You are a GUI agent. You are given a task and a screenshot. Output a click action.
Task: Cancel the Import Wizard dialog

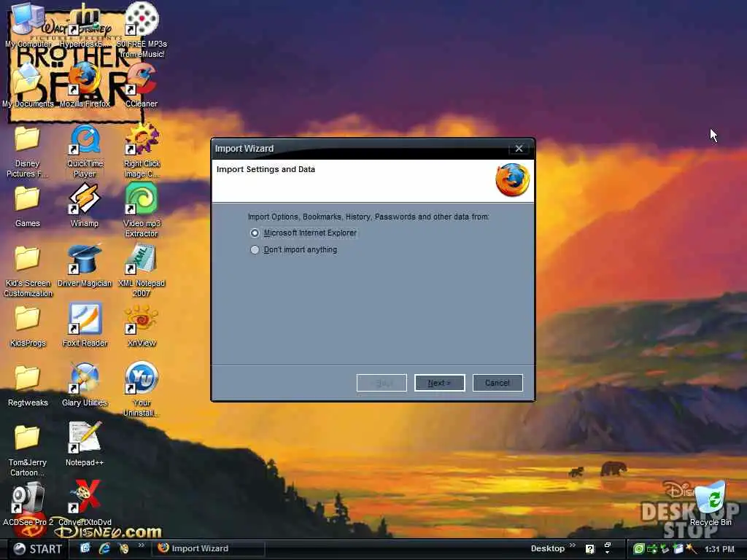coord(498,383)
